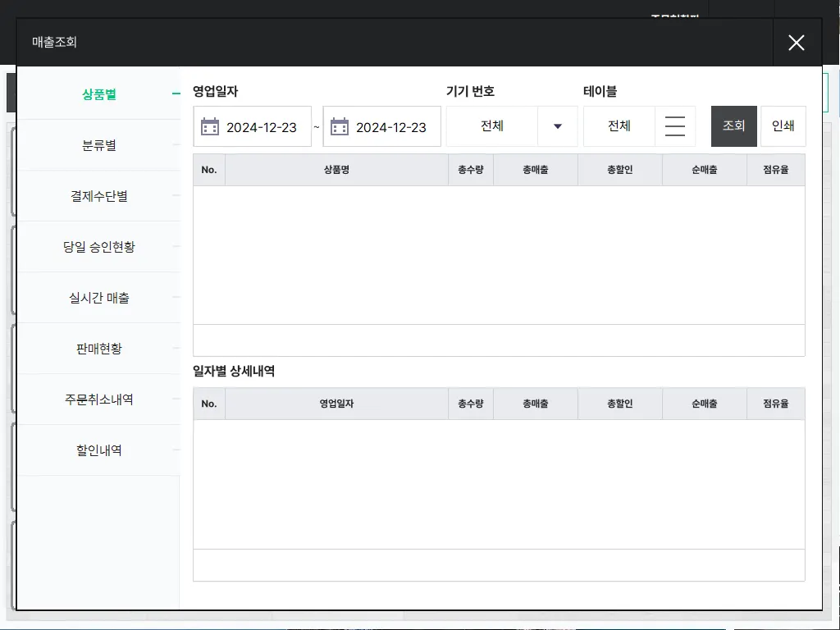This screenshot has height=630, width=840.
Task: Click the 인쇄 print button
Action: coord(783,126)
